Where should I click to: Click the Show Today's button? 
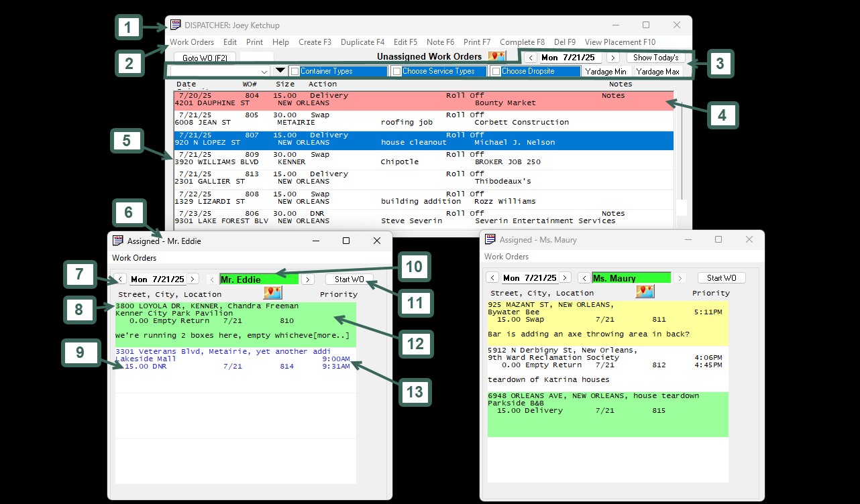point(655,58)
